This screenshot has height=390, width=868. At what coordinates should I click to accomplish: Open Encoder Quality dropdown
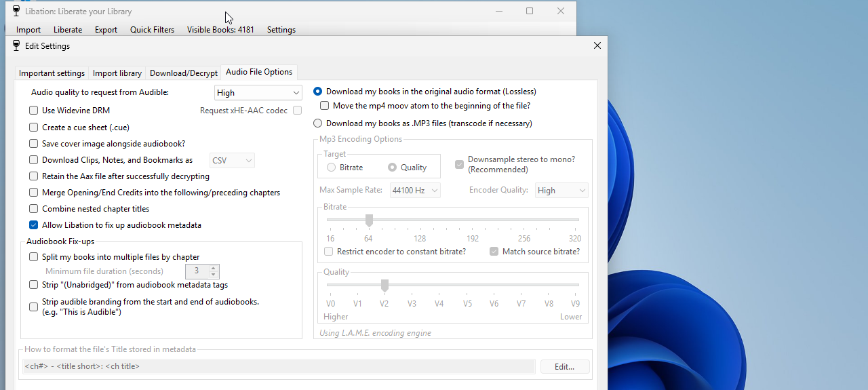pyautogui.click(x=561, y=191)
